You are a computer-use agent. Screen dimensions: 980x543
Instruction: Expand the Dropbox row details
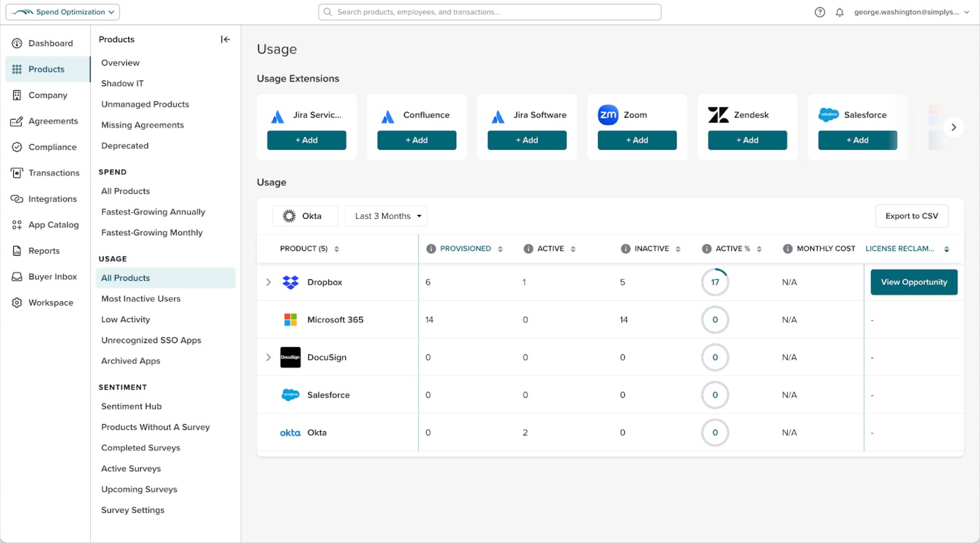point(268,282)
